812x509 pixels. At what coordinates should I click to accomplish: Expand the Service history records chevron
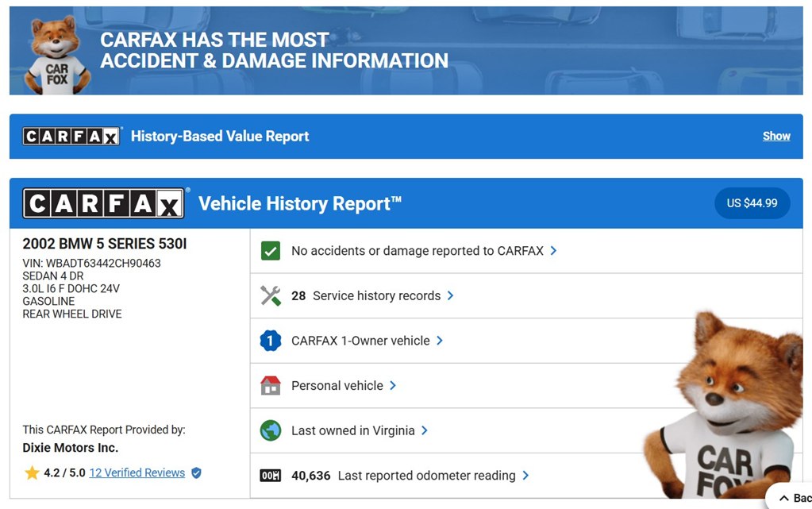click(x=451, y=295)
